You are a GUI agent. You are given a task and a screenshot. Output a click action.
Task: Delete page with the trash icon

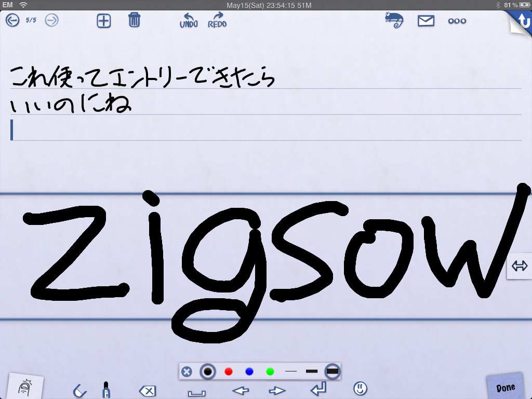[135, 20]
